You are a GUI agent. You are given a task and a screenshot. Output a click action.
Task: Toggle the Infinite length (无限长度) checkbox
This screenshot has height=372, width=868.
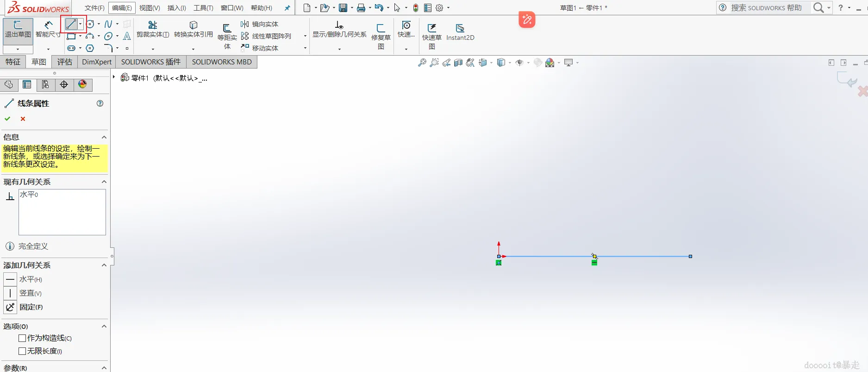pos(22,351)
